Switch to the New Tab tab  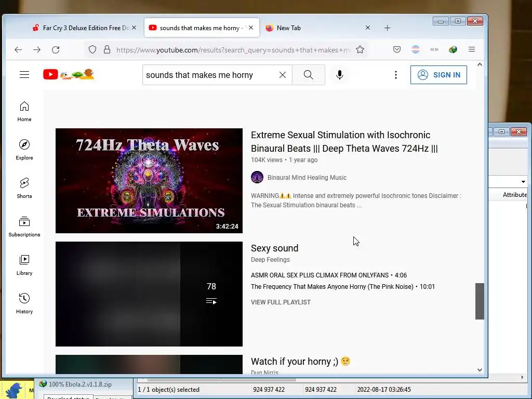click(x=317, y=28)
